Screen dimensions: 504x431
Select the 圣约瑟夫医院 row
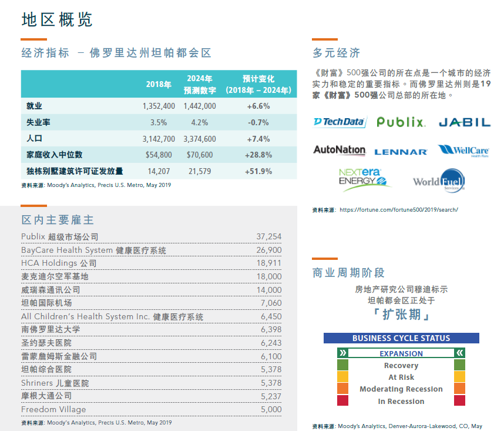(151, 343)
